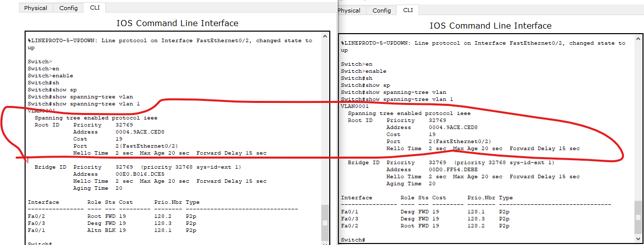Click the right window CLI vertical scrollbar
The width and height of the screenshot is (644, 245).
pos(638,140)
